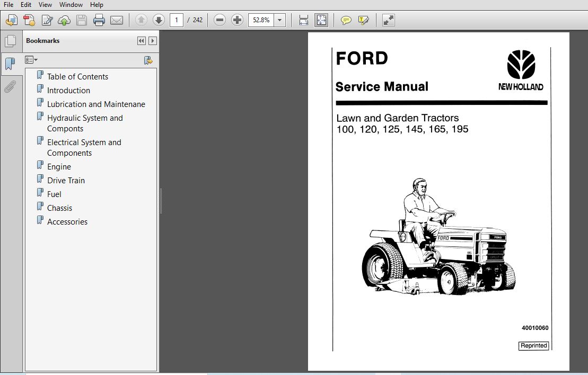Open the Page Thumbnails side panel
588x375 pixels.
(x=11, y=41)
